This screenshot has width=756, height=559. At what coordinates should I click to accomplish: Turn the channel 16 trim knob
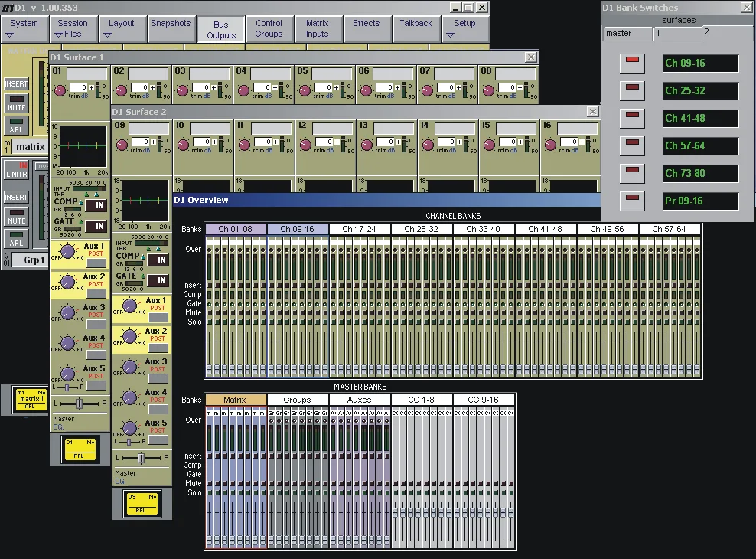[551, 145]
